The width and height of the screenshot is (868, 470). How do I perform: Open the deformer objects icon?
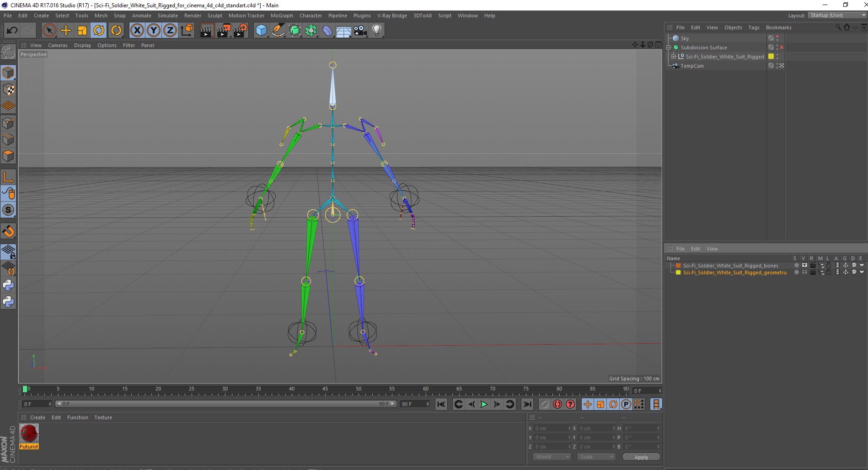click(x=327, y=31)
